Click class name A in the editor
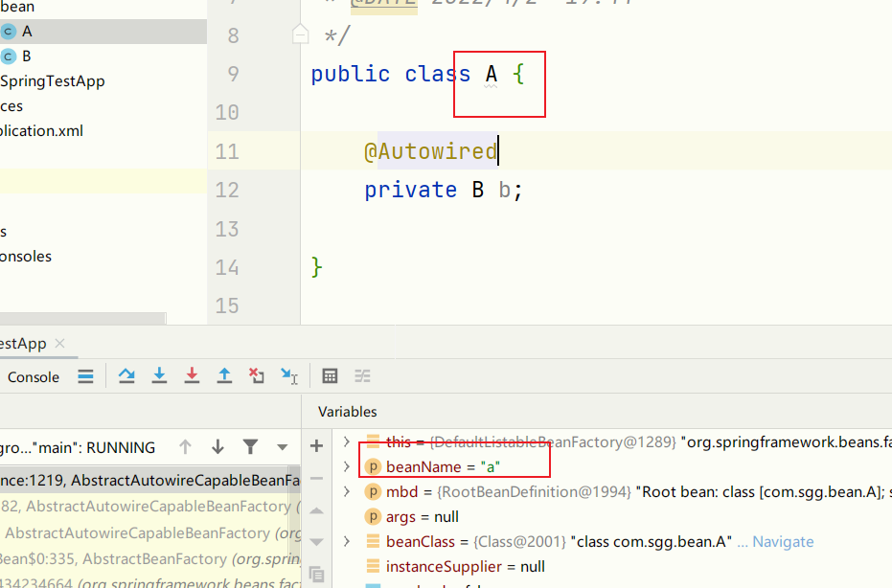892x588 pixels. point(491,75)
